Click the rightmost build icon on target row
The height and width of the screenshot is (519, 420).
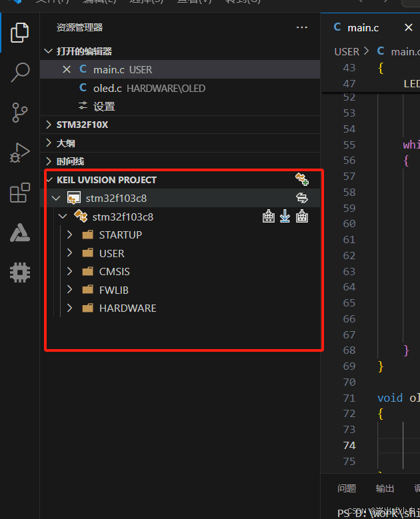302,217
